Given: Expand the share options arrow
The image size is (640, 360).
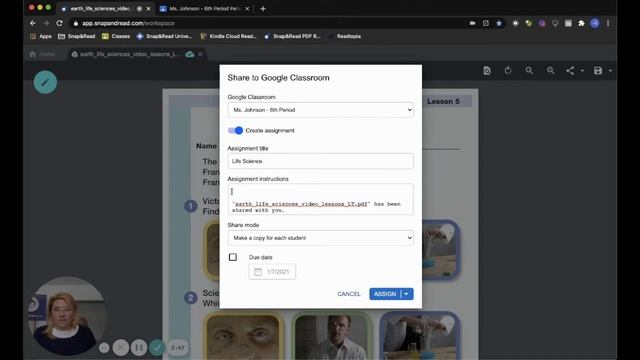Looking at the screenshot, I should [x=582, y=71].
